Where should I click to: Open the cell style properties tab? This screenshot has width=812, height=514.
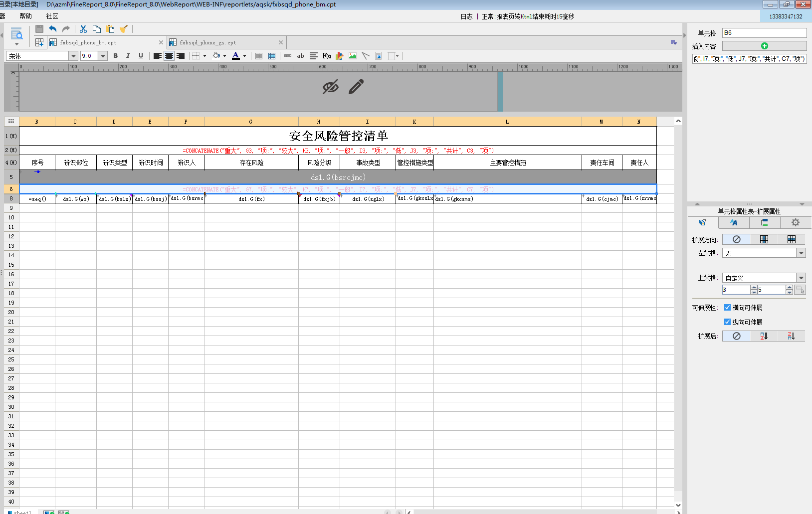tap(734, 222)
